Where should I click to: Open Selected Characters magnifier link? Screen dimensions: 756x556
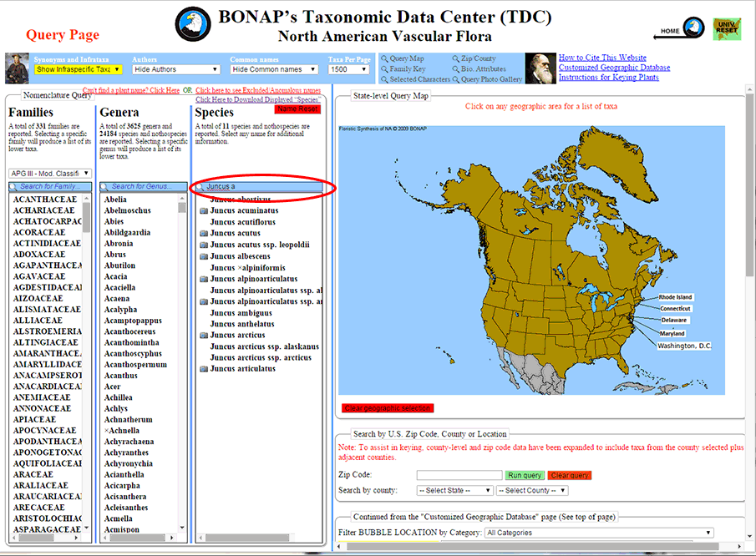(x=415, y=79)
